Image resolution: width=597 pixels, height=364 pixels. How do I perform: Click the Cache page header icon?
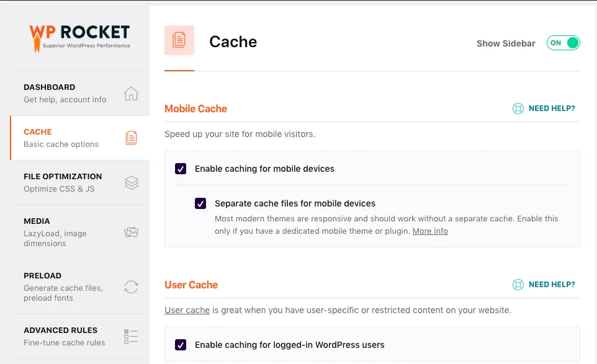point(179,40)
